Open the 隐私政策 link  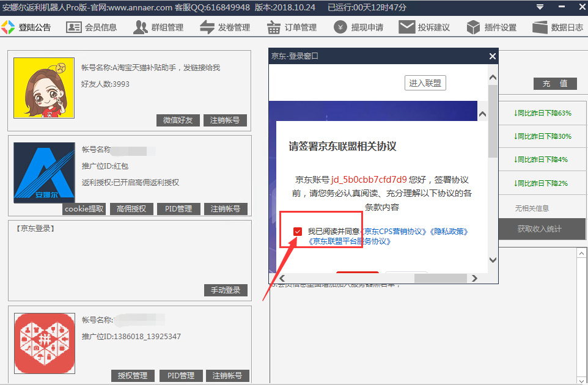[x=449, y=232]
